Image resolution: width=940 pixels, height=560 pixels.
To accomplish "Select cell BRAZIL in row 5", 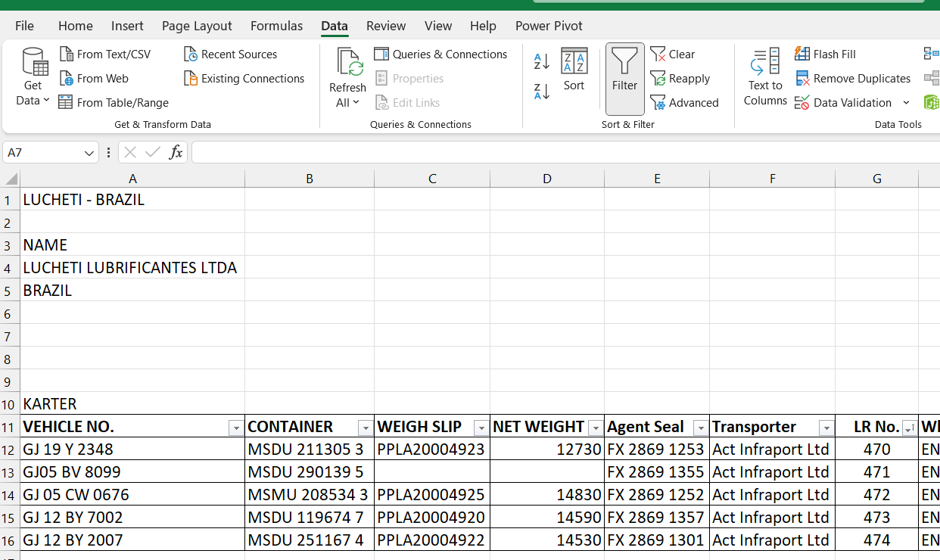I will (132, 291).
